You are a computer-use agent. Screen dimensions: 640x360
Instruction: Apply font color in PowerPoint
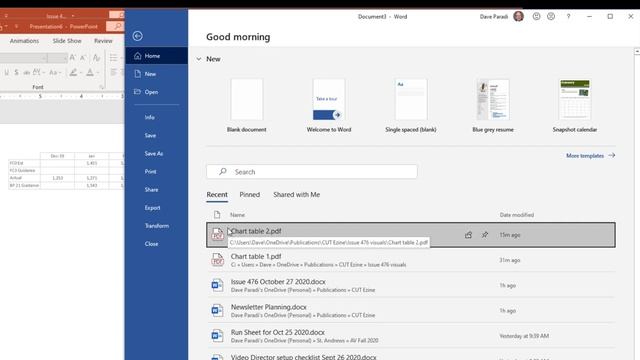pos(90,73)
